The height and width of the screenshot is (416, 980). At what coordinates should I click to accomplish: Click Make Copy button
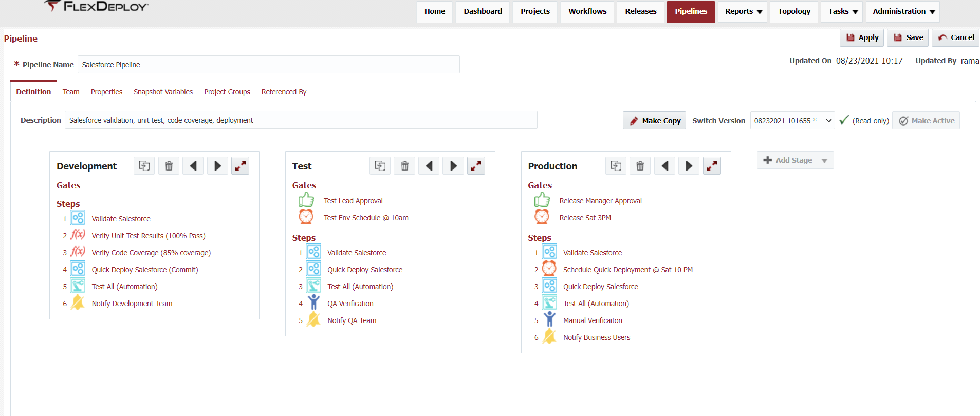pyautogui.click(x=654, y=121)
